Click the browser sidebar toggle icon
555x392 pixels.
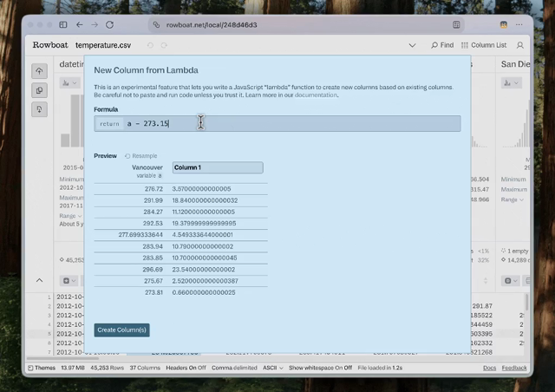(63, 25)
